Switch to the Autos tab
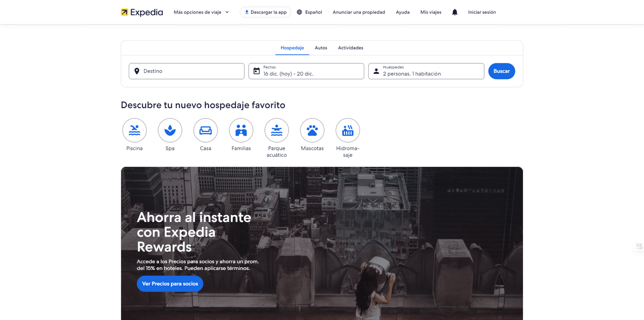The height and width of the screenshot is (320, 644). click(321, 48)
